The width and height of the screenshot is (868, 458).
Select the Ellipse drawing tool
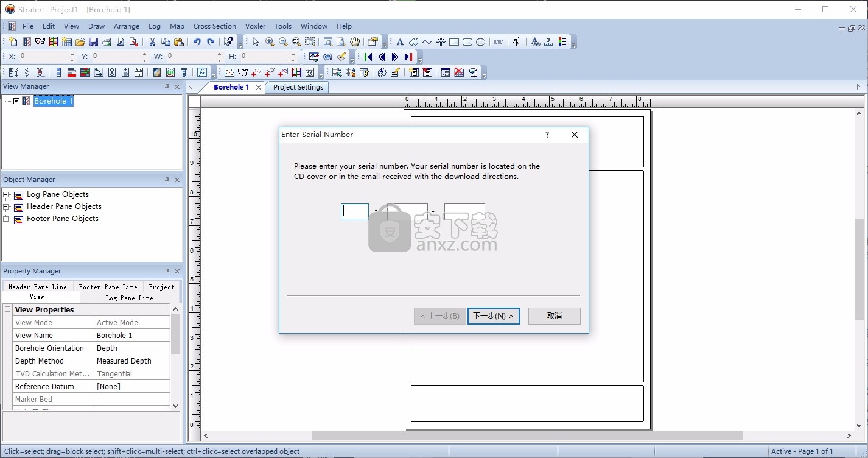(x=481, y=42)
